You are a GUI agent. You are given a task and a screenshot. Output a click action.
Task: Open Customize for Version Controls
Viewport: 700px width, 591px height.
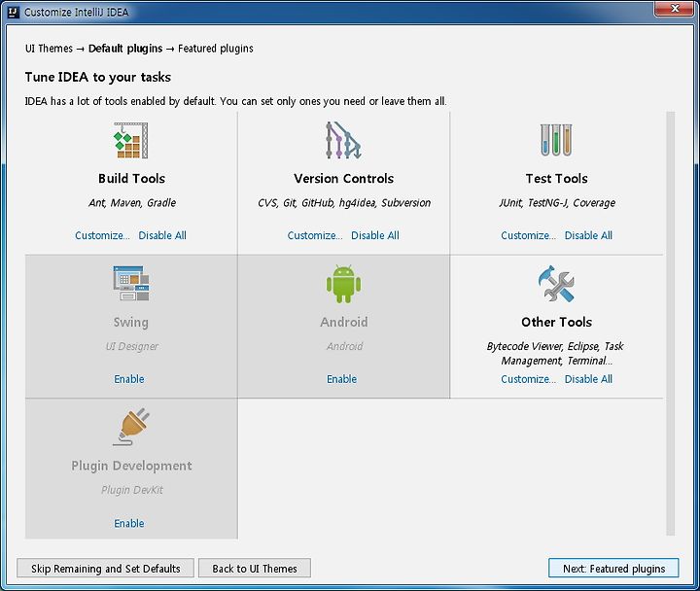click(315, 235)
